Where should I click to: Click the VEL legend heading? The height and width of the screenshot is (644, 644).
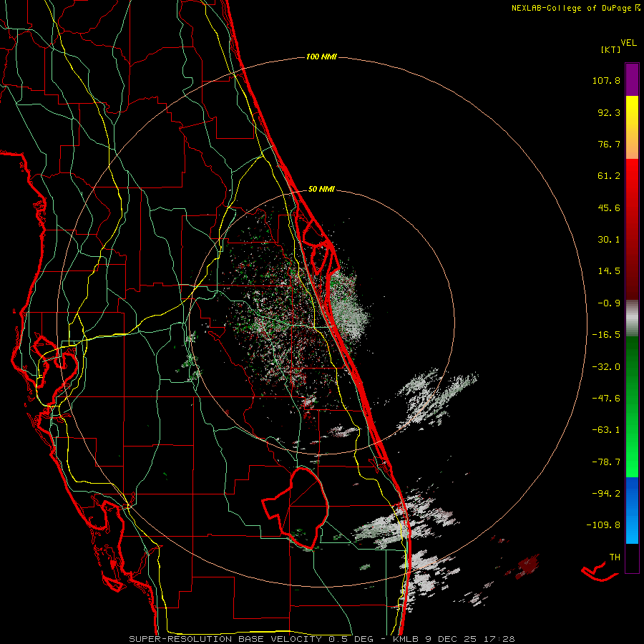[628, 42]
